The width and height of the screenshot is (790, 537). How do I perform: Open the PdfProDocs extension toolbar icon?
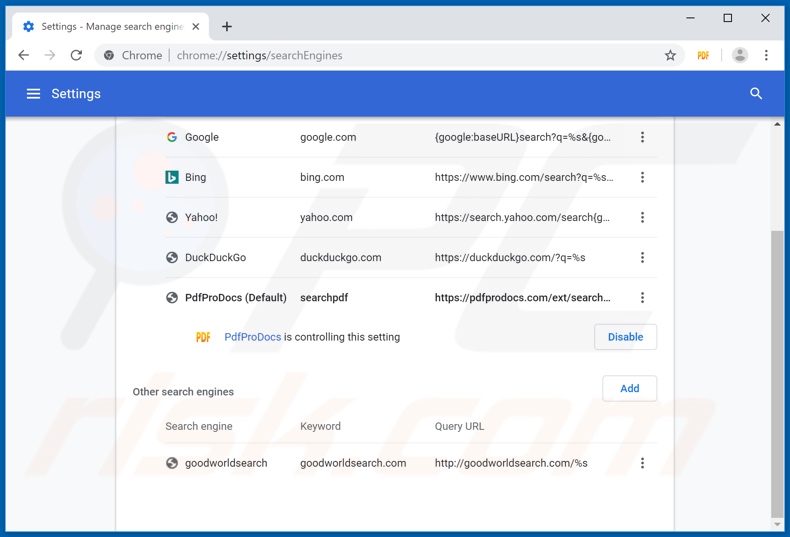pyautogui.click(x=703, y=55)
